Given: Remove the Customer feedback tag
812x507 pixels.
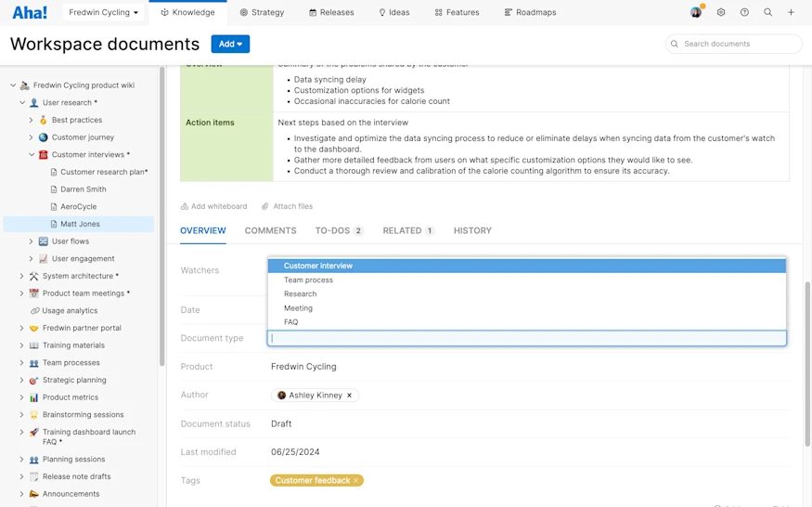Looking at the screenshot, I should click(355, 481).
